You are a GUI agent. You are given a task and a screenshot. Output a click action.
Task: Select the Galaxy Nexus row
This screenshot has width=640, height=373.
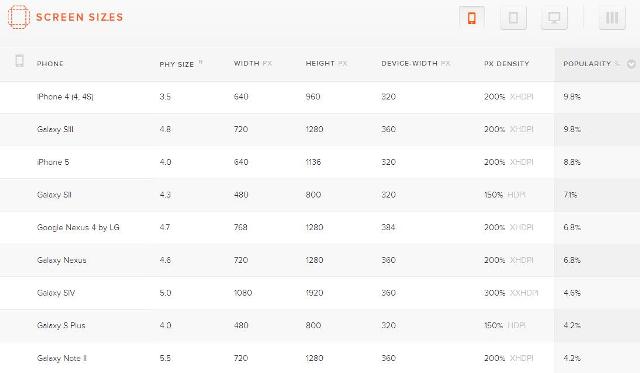pos(320,260)
